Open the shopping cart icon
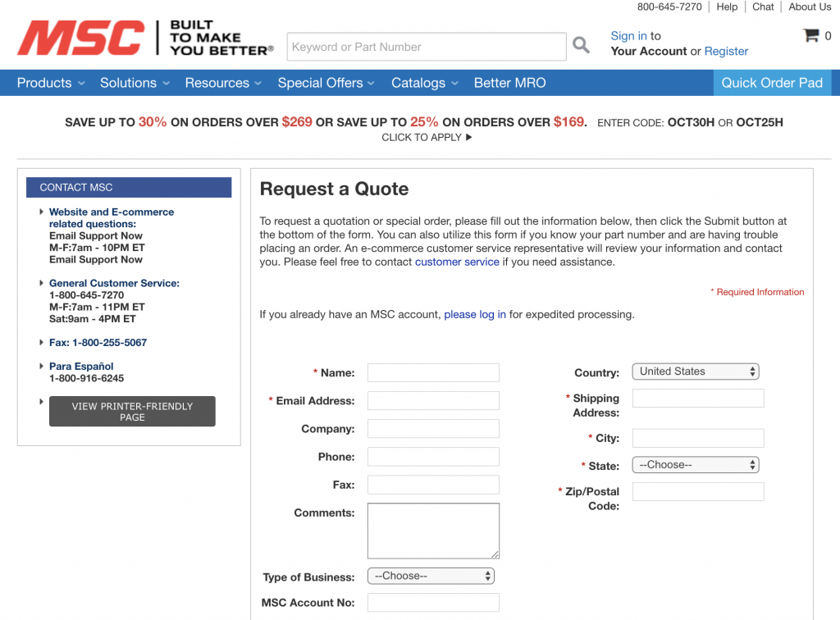840x620 pixels. [x=811, y=35]
